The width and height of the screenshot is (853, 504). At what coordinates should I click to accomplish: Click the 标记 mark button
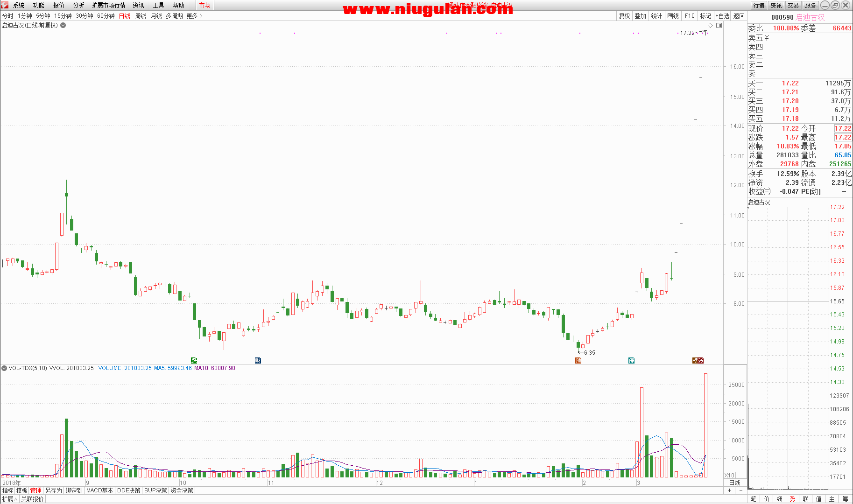706,16
